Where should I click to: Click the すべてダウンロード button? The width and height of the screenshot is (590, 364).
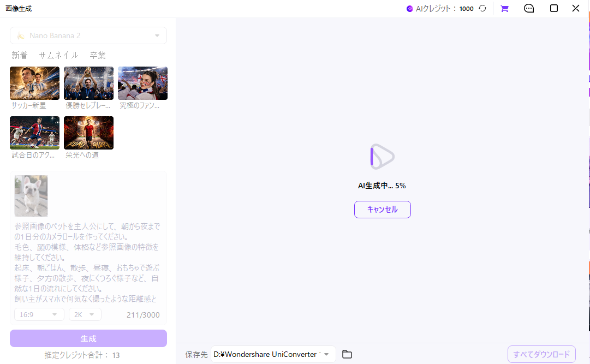[541, 354]
